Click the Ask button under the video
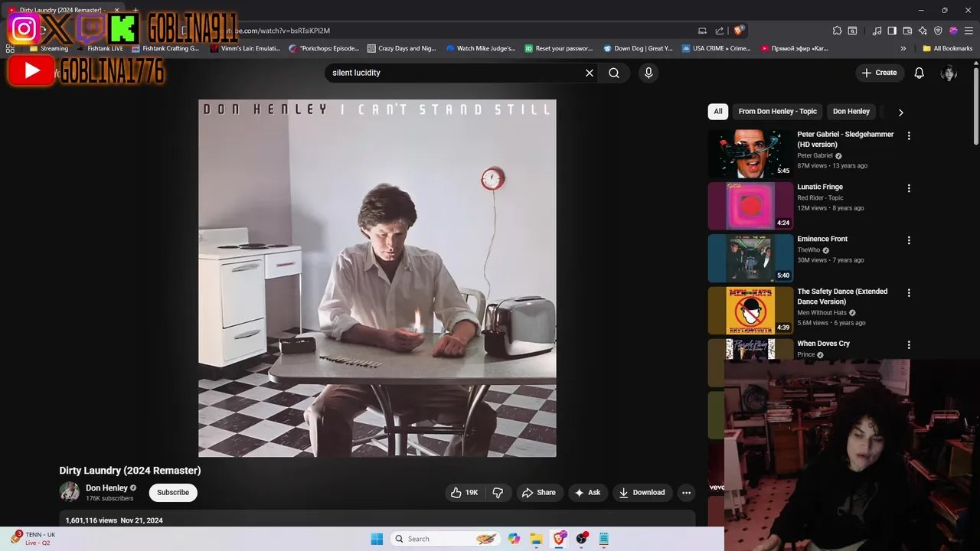This screenshot has width=980, height=551. click(587, 493)
